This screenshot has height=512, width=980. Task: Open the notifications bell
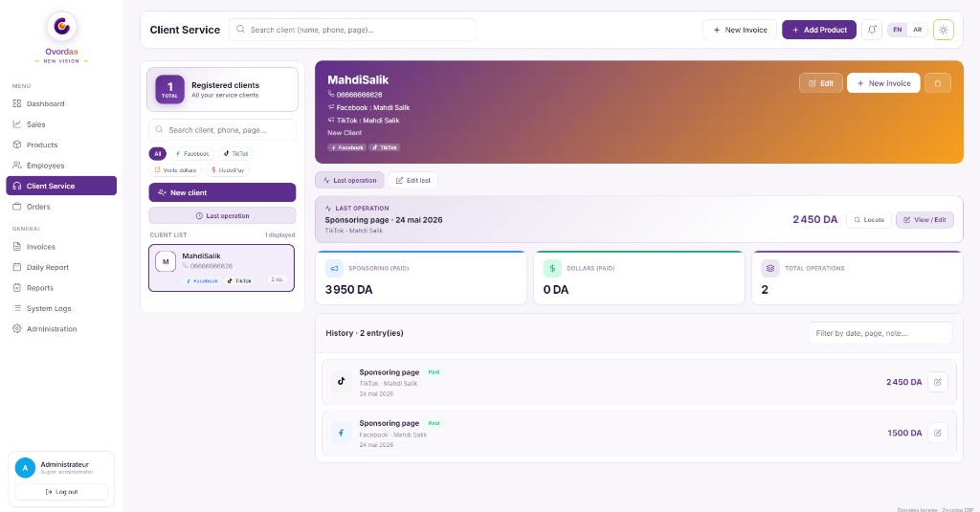[872, 30]
